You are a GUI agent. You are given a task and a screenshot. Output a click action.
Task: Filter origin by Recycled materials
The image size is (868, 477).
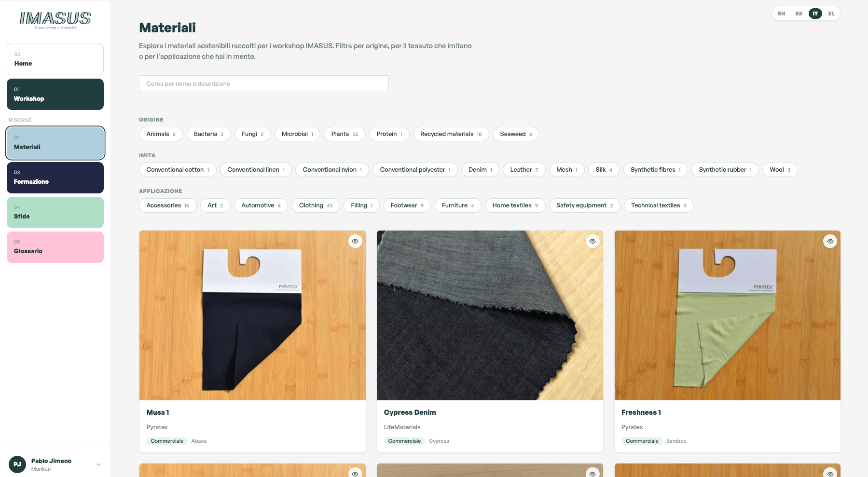[451, 134]
